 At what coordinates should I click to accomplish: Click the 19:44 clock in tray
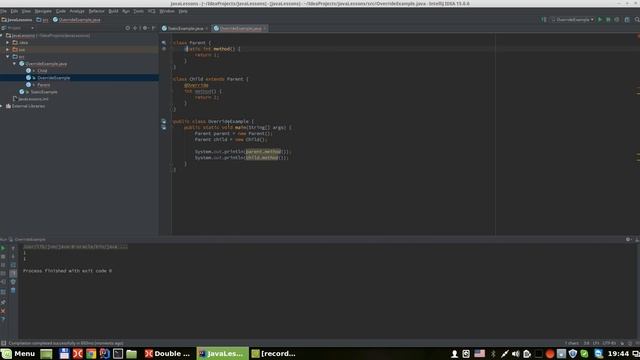tap(618, 353)
